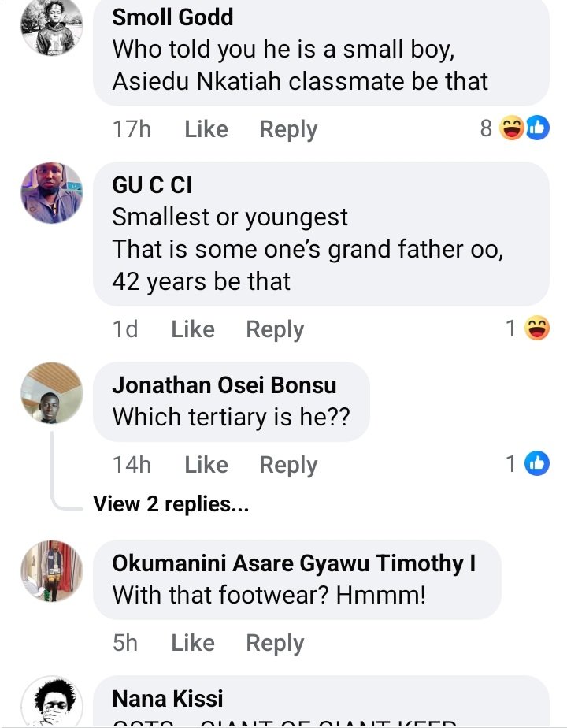Viewport: 567px width, 728px height.
Task: Open GU C CI's profile picture
Action: click(x=52, y=193)
